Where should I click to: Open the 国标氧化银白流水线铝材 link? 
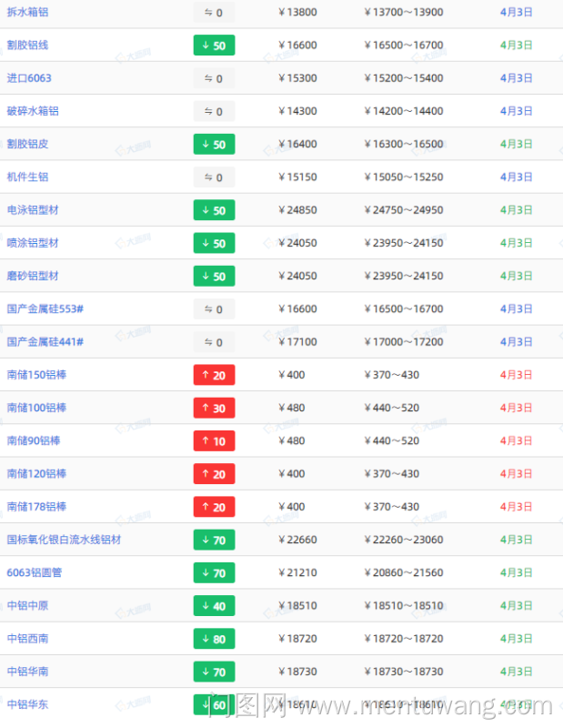click(64, 540)
